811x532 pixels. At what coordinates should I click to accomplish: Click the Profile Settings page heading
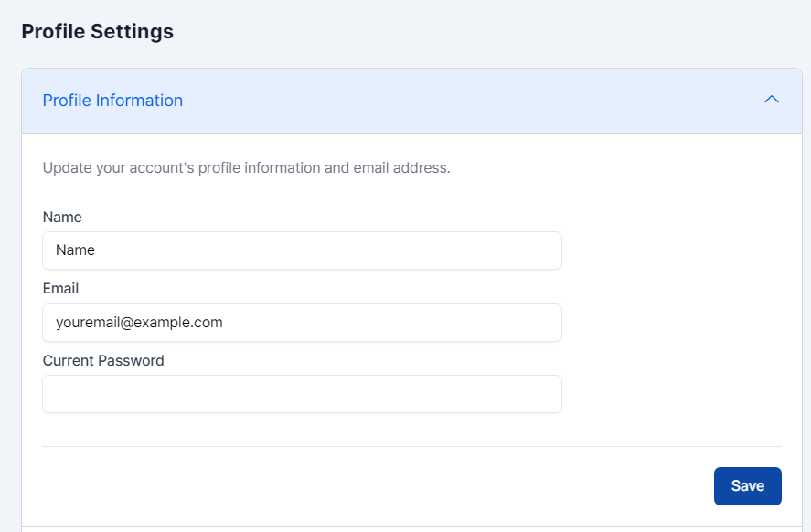tap(97, 31)
